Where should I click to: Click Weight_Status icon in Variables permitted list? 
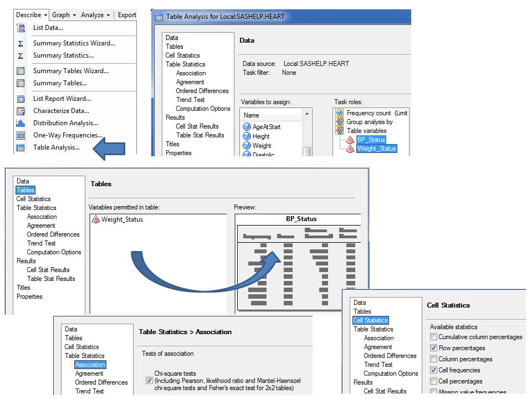point(96,219)
